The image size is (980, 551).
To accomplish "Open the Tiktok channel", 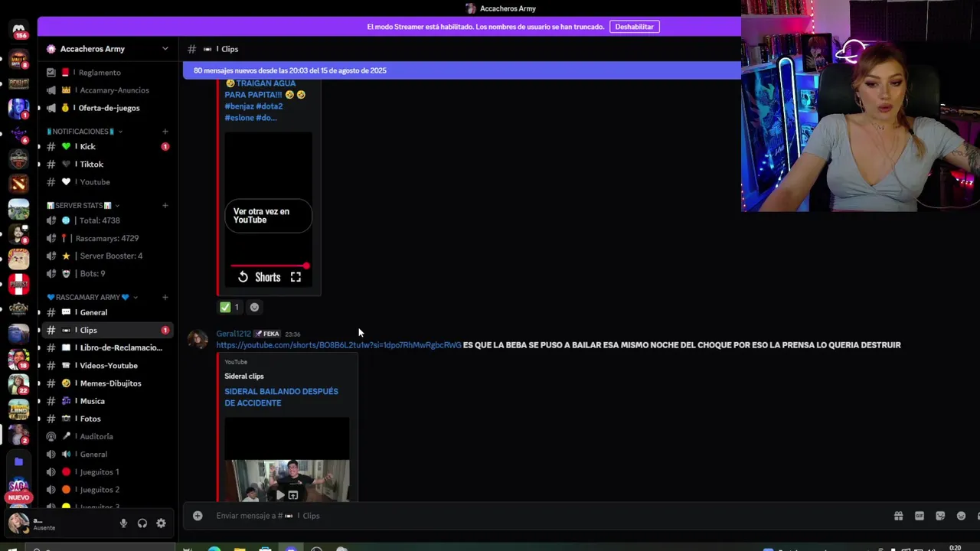I will 108,164.
